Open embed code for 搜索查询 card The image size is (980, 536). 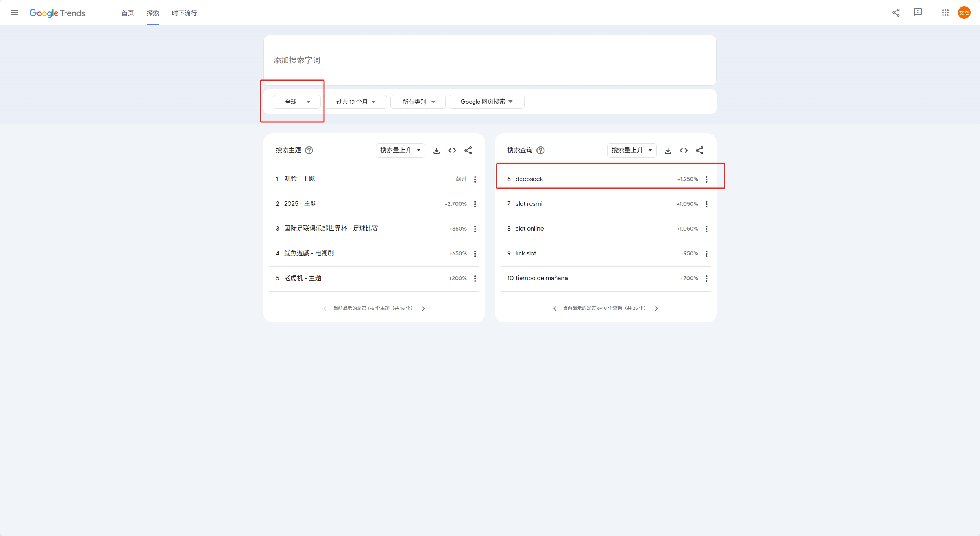(684, 150)
